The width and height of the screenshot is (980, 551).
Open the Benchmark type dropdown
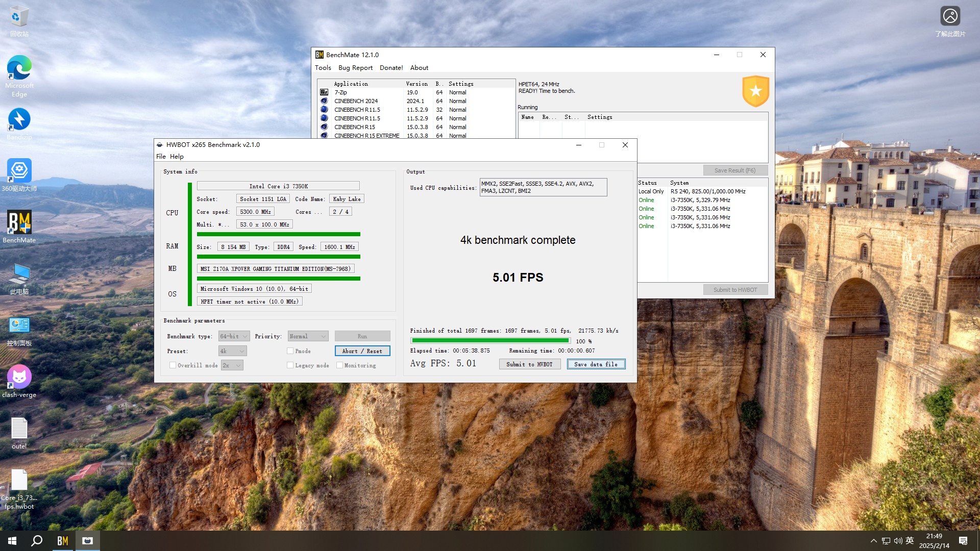pyautogui.click(x=234, y=336)
